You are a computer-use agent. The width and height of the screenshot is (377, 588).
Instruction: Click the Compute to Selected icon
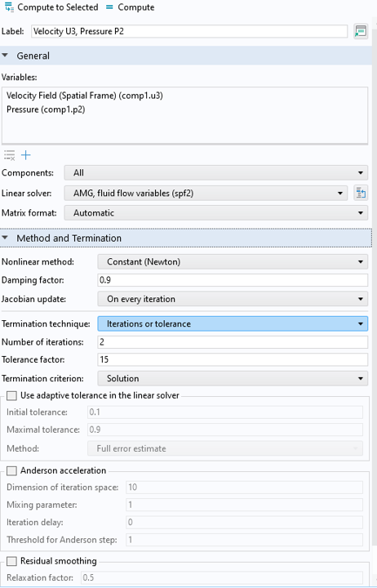point(9,7)
